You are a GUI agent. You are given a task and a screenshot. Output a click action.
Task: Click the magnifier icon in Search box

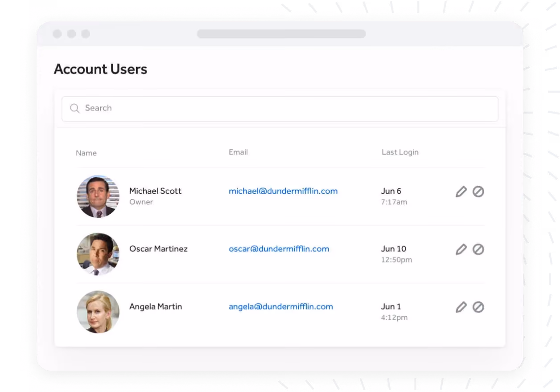tap(75, 108)
